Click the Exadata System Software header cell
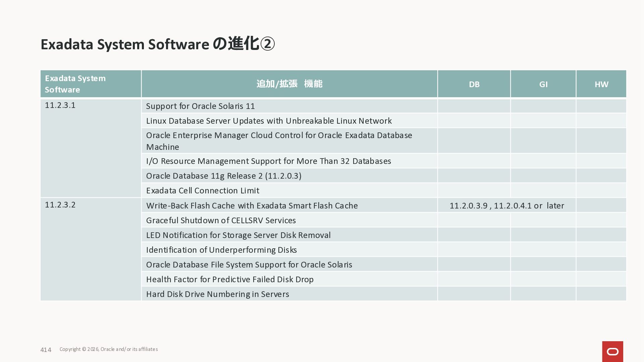Viewport: 644px width, 362px height. (x=90, y=84)
